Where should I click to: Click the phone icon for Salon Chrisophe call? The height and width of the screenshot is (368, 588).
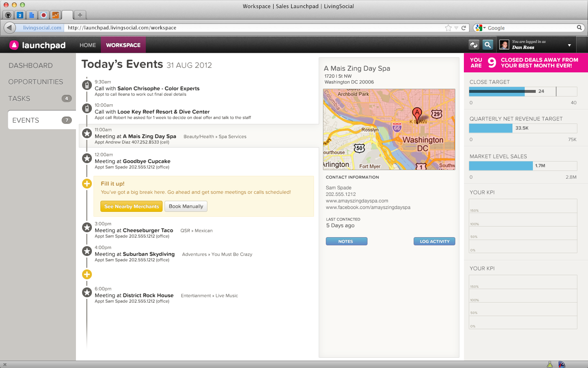[87, 85]
